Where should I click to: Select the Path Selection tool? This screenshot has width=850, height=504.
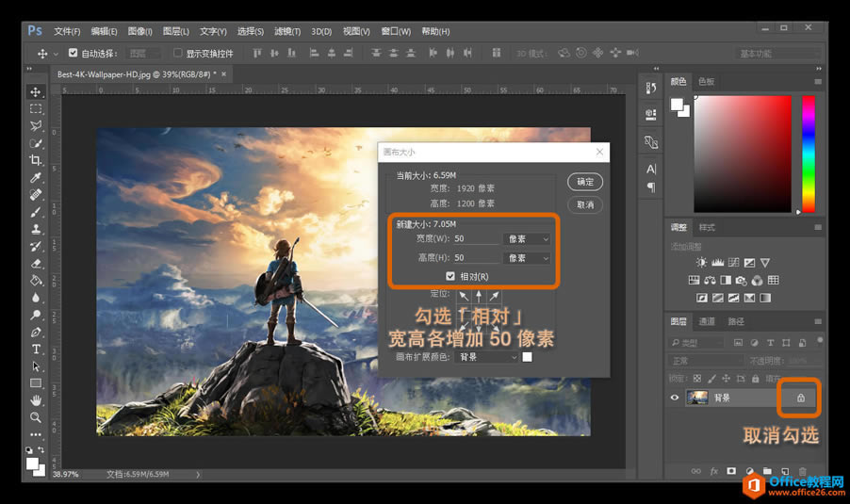coord(36,366)
